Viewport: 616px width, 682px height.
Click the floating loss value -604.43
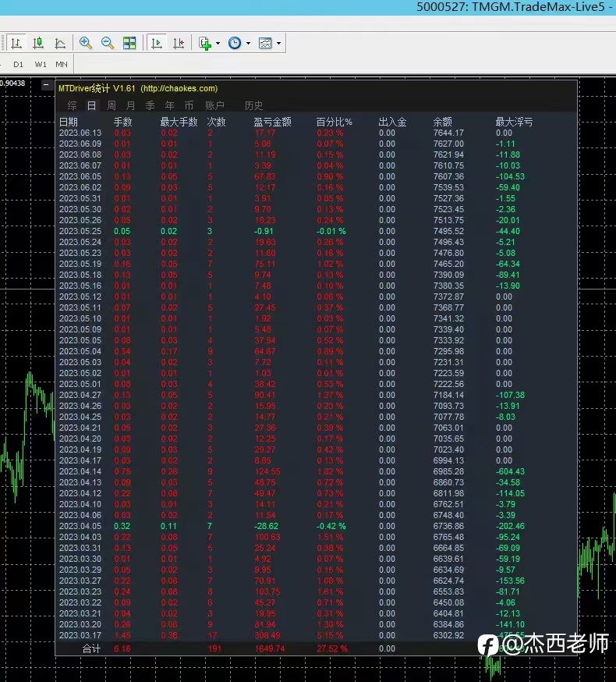(x=510, y=471)
